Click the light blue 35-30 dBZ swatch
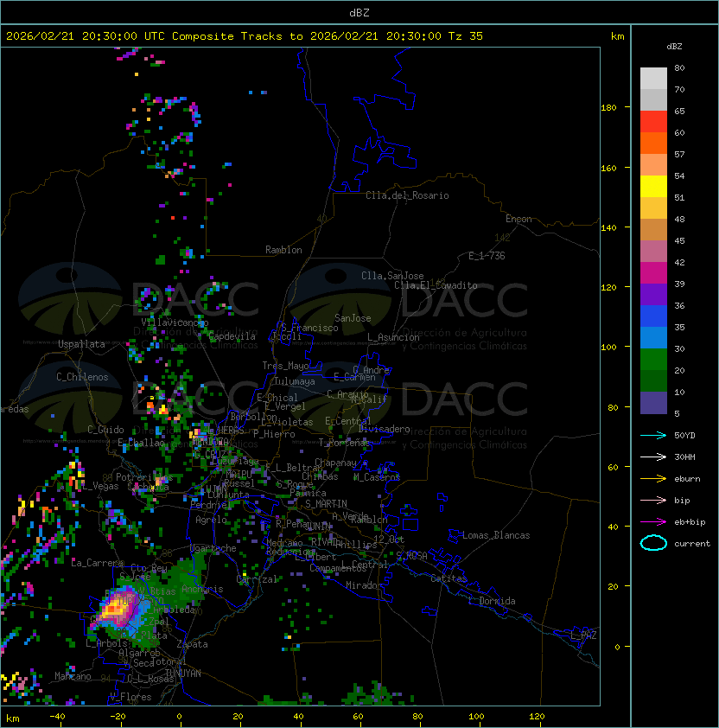 pos(653,337)
